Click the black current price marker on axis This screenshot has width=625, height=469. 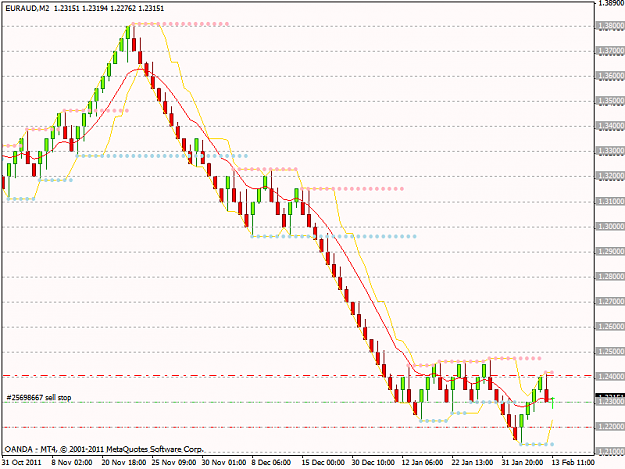point(610,396)
